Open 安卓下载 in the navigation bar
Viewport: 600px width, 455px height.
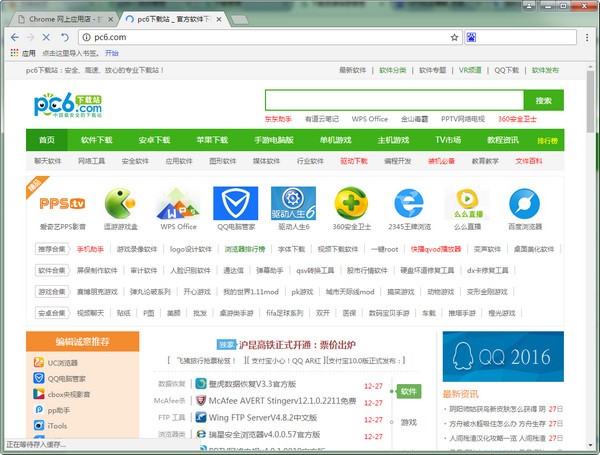pyautogui.click(x=154, y=140)
